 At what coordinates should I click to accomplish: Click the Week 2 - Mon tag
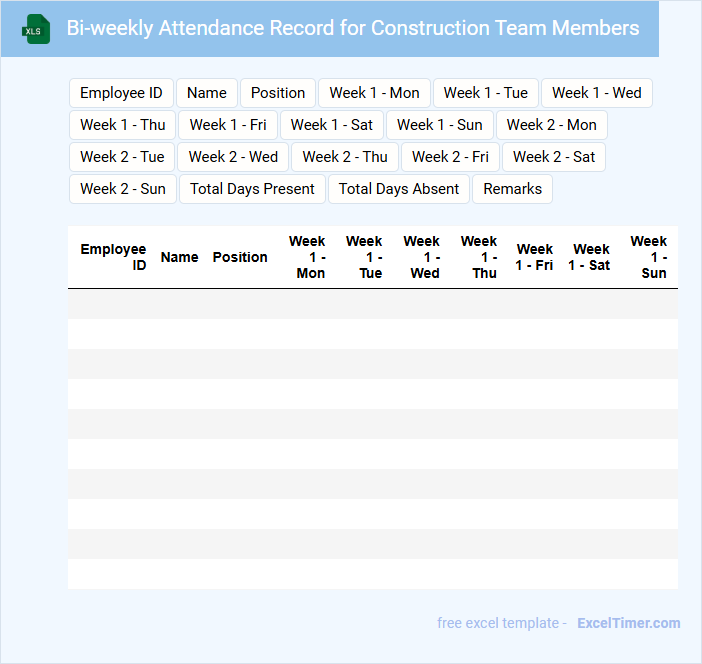pyautogui.click(x=551, y=125)
